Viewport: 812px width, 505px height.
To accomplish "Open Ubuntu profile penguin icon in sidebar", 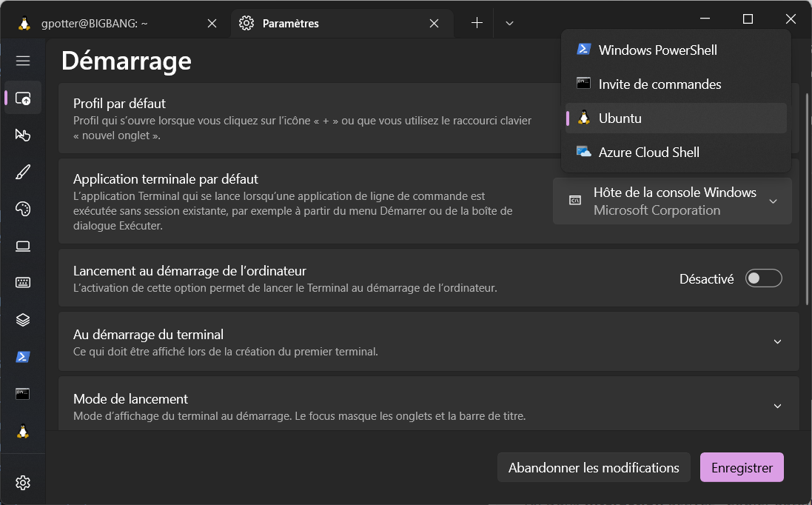I will [23, 432].
